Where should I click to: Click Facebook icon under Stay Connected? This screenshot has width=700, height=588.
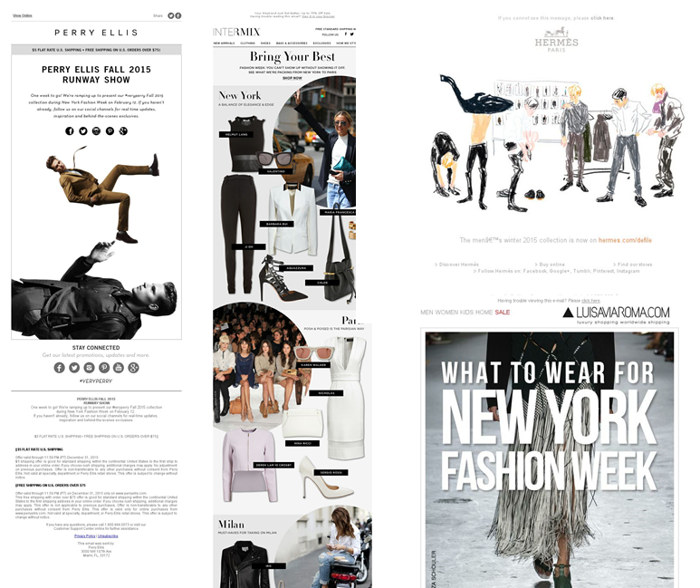pyautogui.click(x=60, y=368)
